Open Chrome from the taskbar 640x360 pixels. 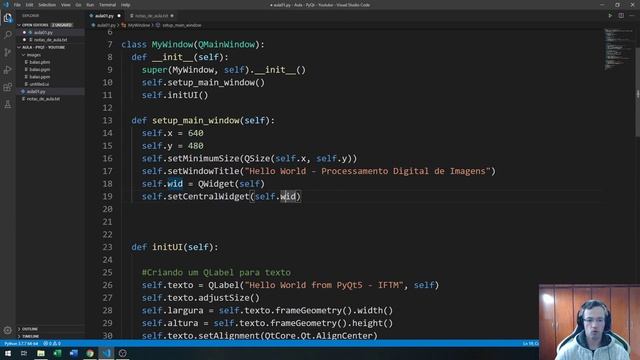[x=90, y=353]
